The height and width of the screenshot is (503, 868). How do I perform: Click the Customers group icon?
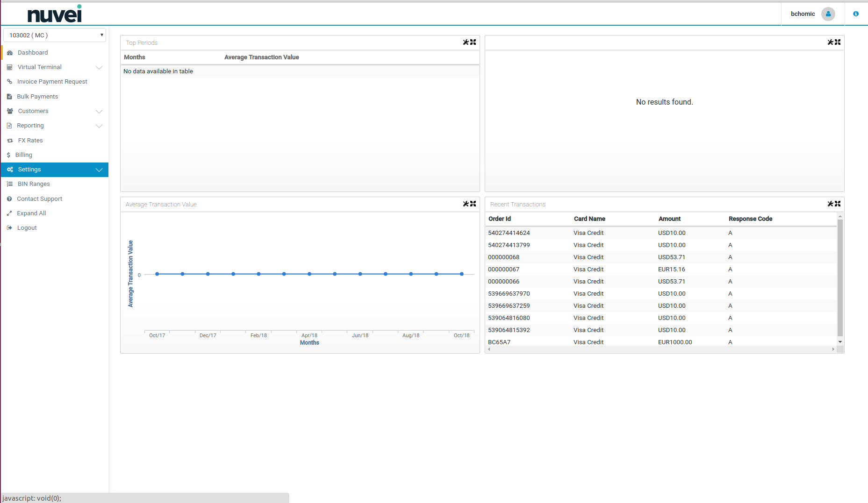(10, 111)
